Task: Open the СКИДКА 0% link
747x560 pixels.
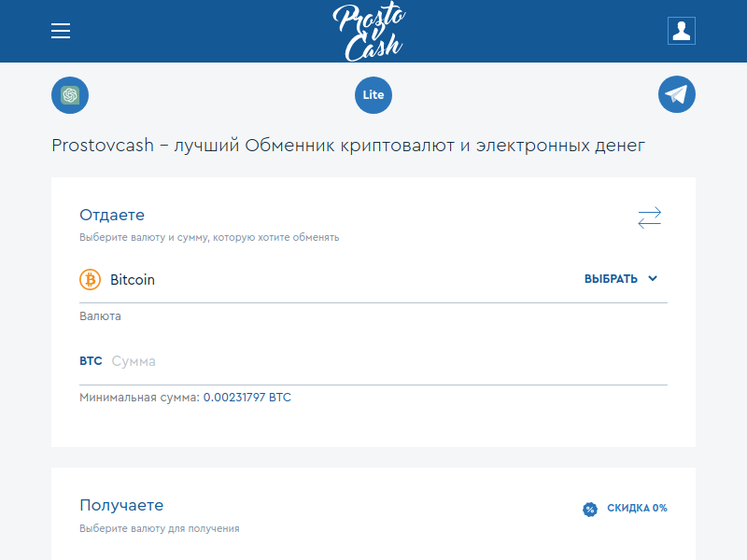Action: (x=637, y=508)
